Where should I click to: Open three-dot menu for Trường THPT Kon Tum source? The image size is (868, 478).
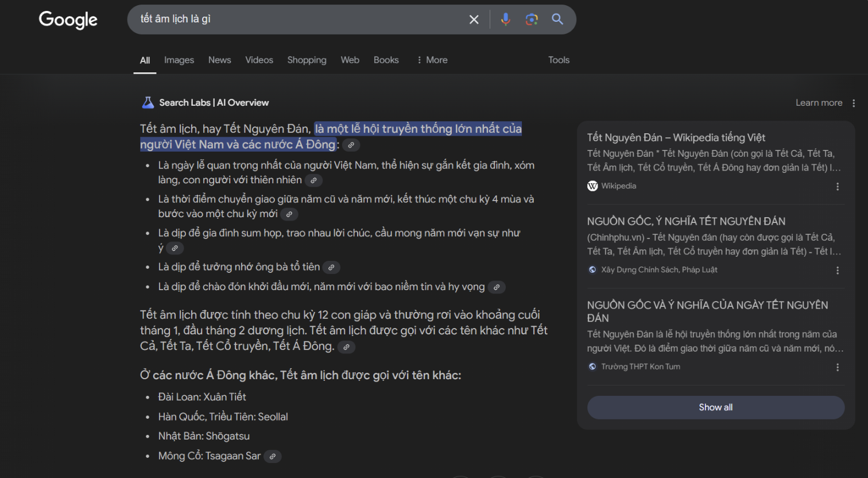tap(838, 368)
